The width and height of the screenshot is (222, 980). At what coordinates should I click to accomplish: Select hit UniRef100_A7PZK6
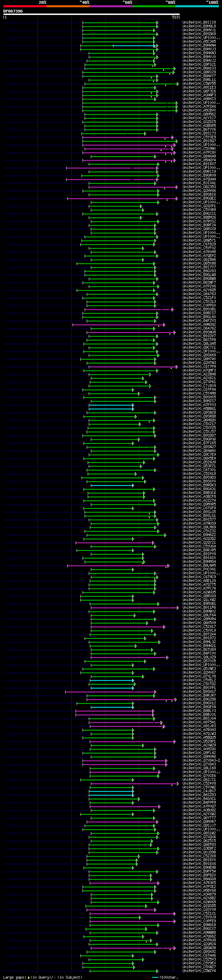tap(199, 106)
